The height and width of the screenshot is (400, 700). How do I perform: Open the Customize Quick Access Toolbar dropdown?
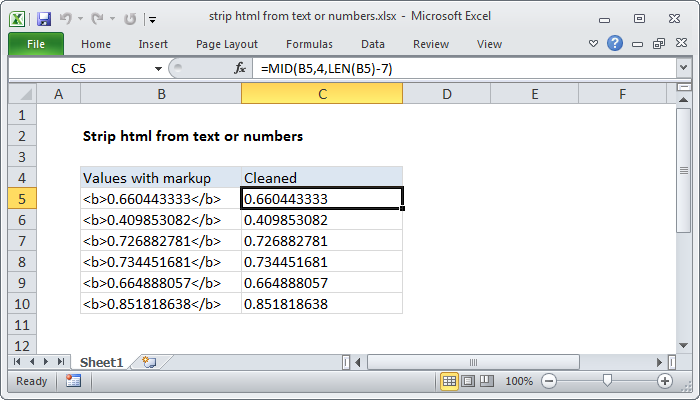152,19
